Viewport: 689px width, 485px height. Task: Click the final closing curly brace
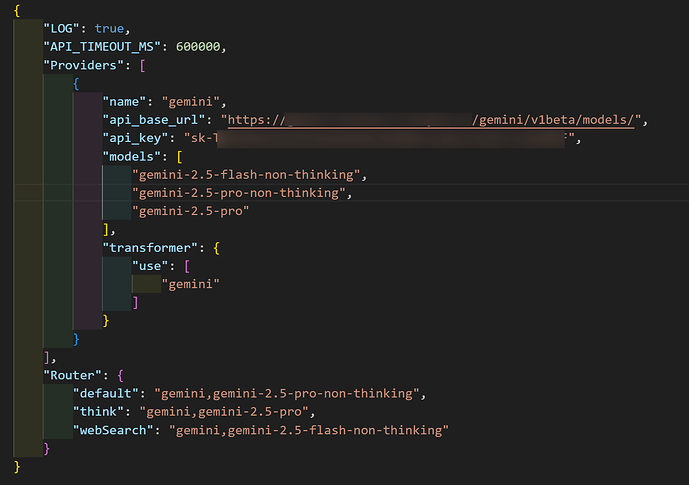17,467
